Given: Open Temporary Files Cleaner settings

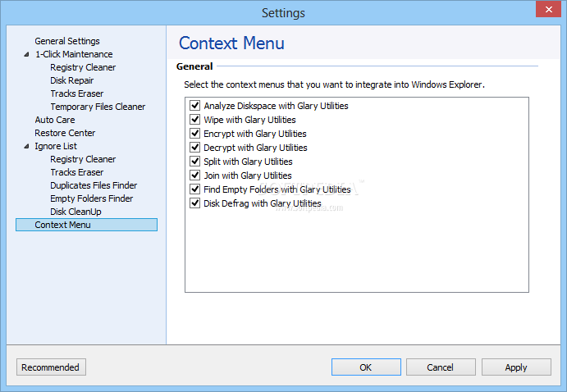Looking at the screenshot, I should coord(98,107).
